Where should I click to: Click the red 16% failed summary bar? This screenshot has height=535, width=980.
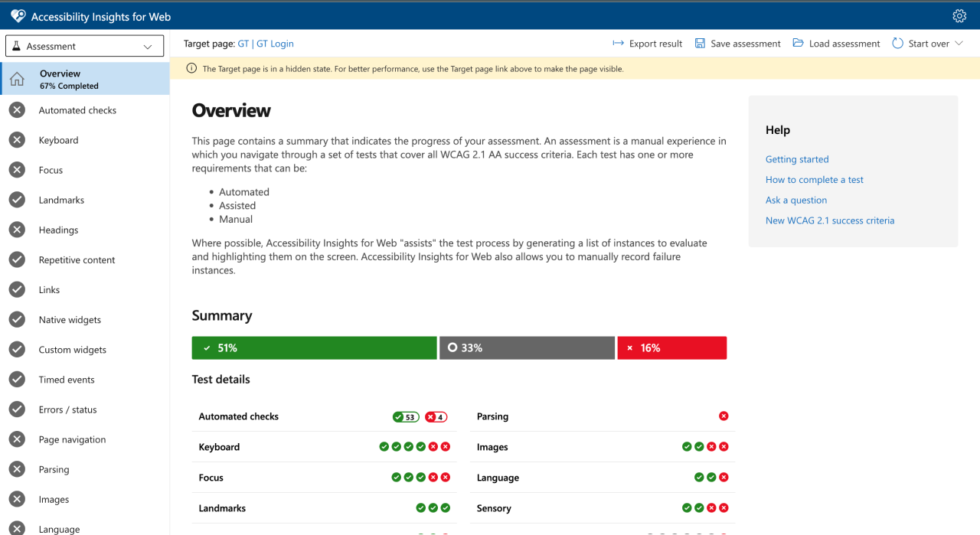[672, 347]
